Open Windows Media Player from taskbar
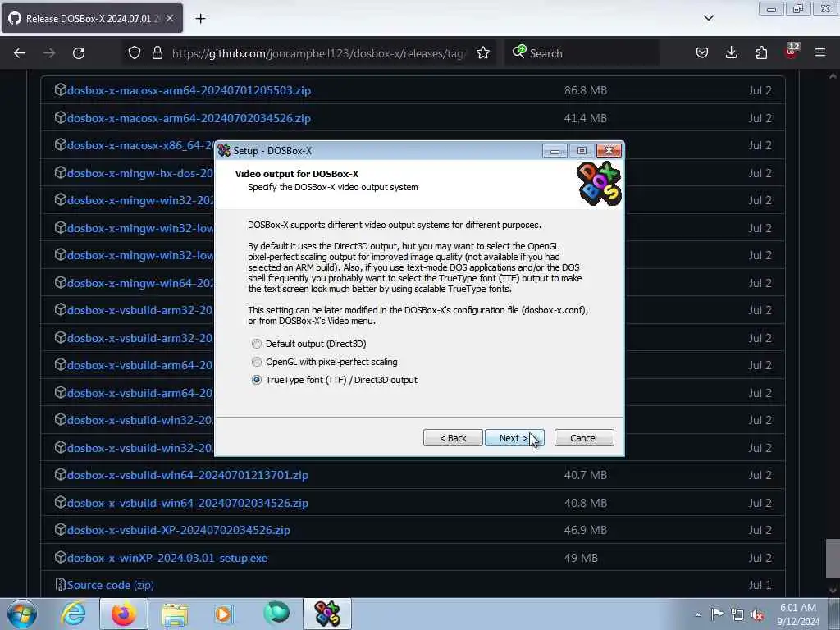 coord(225,614)
